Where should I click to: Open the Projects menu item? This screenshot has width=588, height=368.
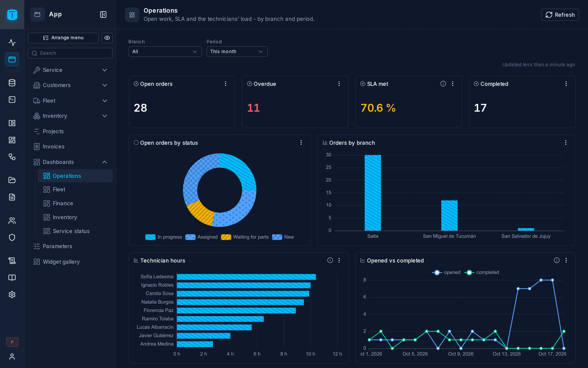pyautogui.click(x=70, y=131)
